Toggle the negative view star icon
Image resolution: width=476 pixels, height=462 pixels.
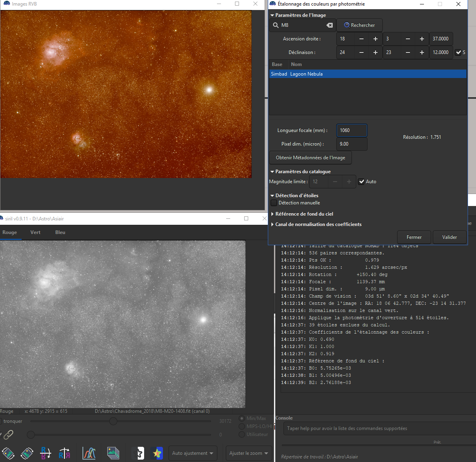(139, 453)
